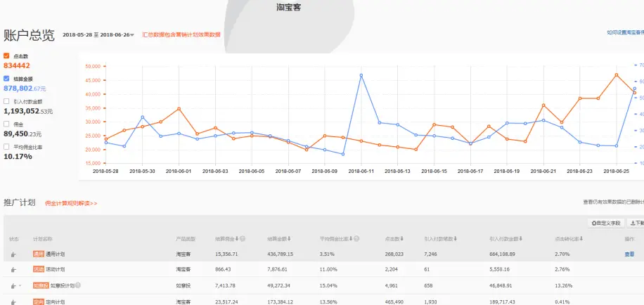Sort table by 结算佣金 column arrow

click(237, 238)
